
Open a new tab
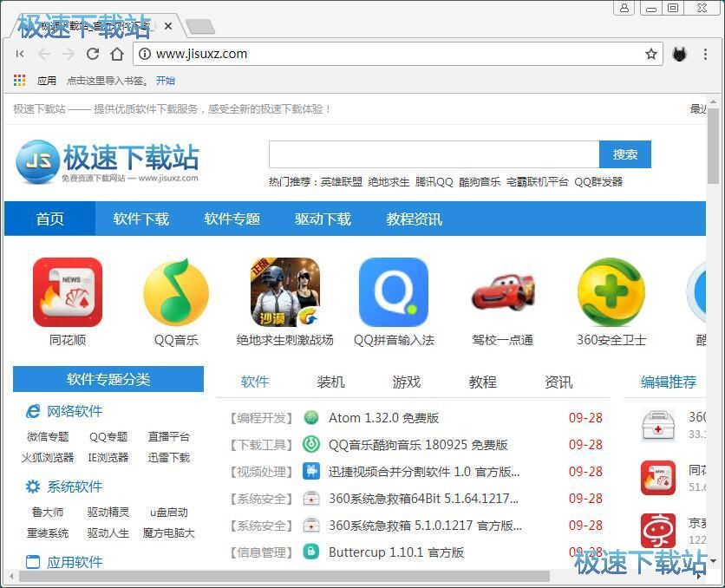[199, 27]
